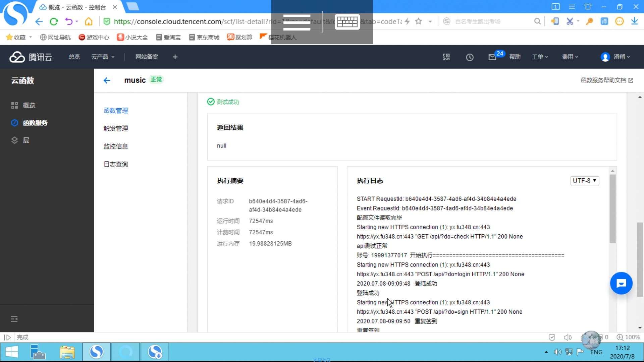Open the network tray icon

(569, 352)
